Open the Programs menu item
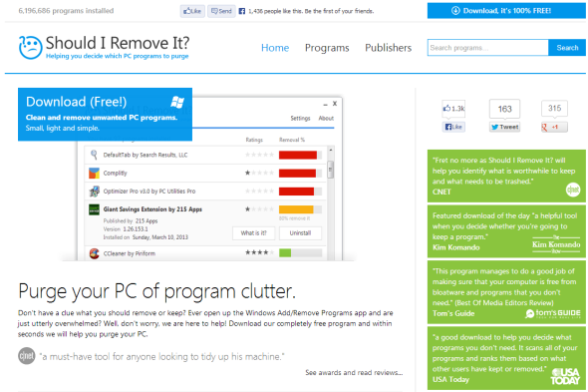 (327, 48)
